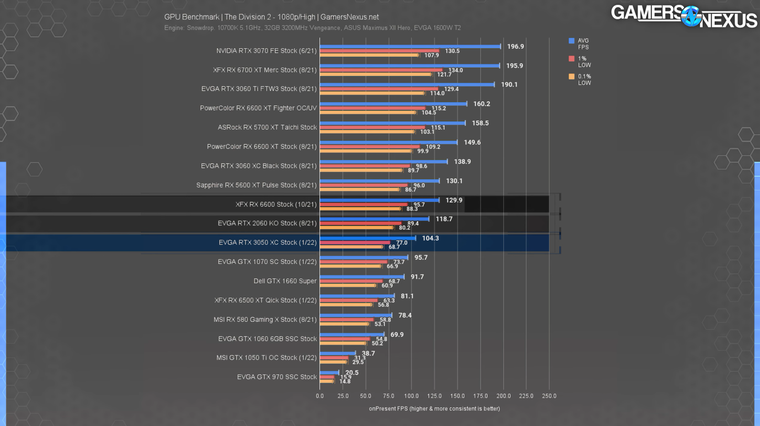Click the 78.4 average FPS value

(x=405, y=316)
